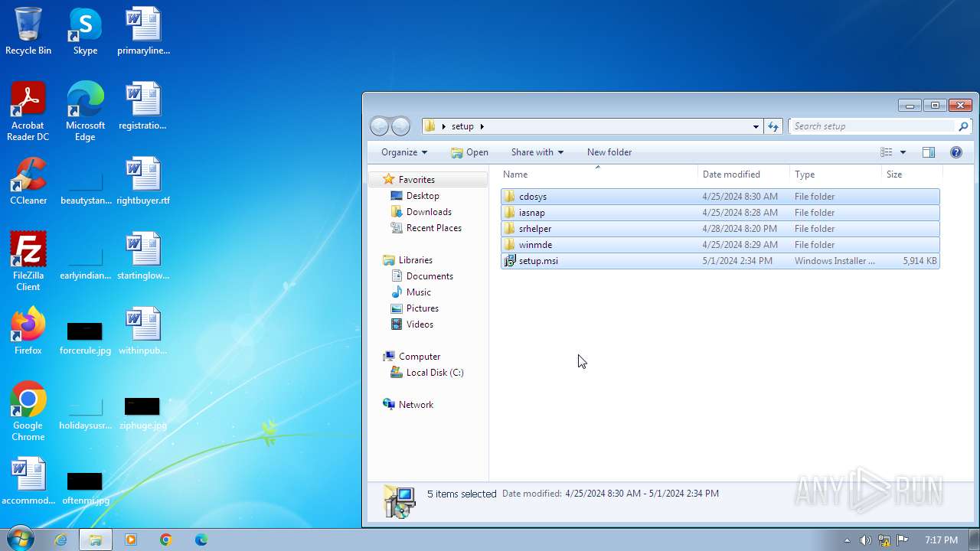The height and width of the screenshot is (551, 980).
Task: Open CCleaner desktop shortcut
Action: click(28, 181)
